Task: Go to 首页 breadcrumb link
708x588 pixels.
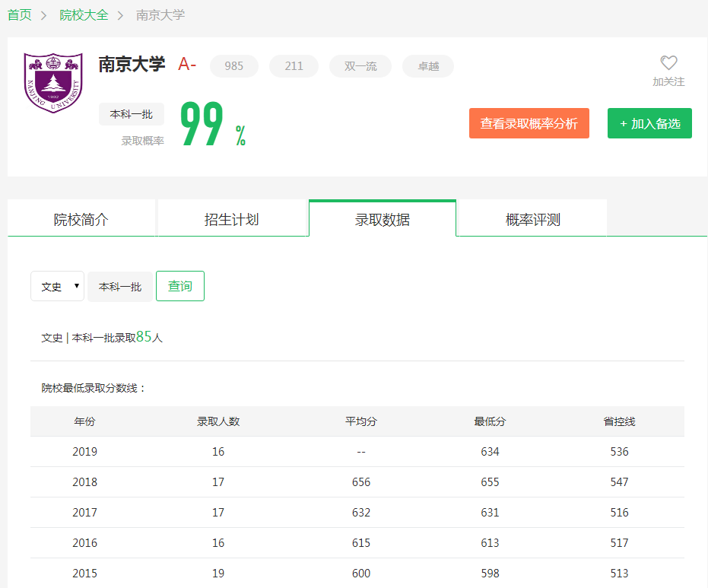Action: click(x=20, y=15)
